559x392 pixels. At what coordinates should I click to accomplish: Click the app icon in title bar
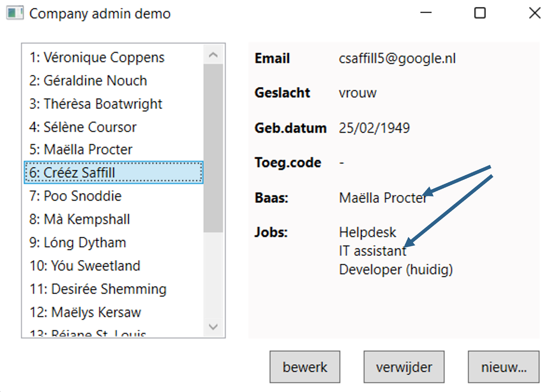15,14
